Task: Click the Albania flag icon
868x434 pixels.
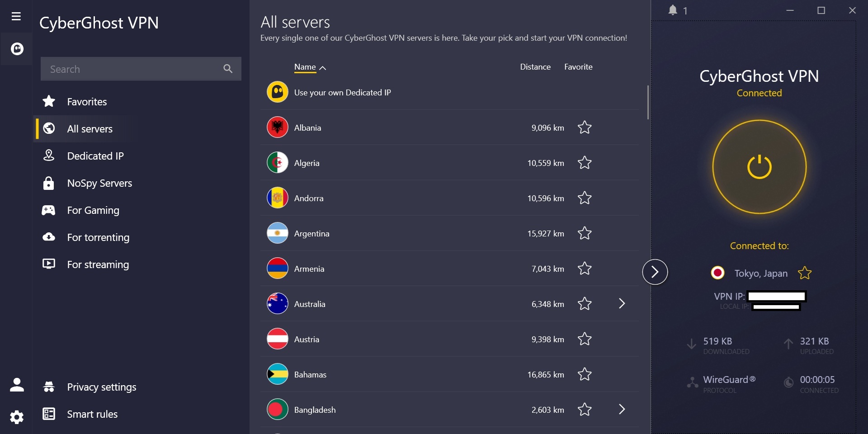Action: 277,127
